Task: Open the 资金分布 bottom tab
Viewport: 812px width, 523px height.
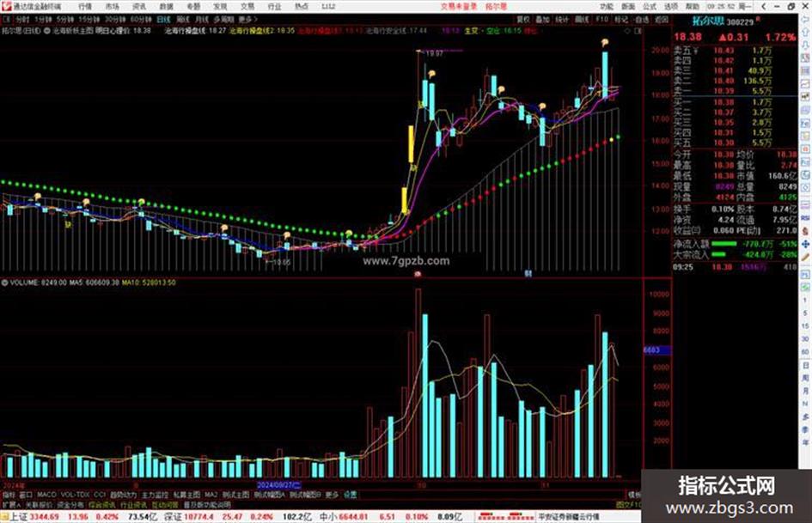Action: click(70, 505)
